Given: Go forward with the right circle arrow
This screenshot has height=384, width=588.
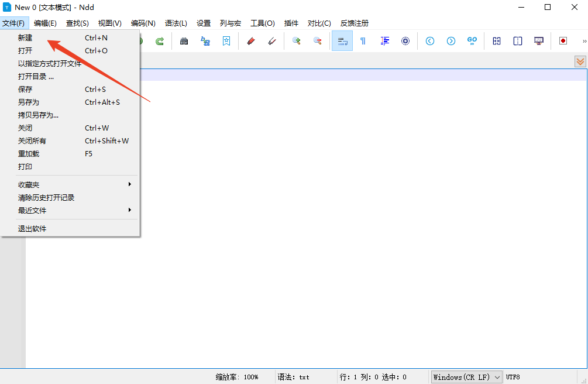Looking at the screenshot, I should 451,41.
